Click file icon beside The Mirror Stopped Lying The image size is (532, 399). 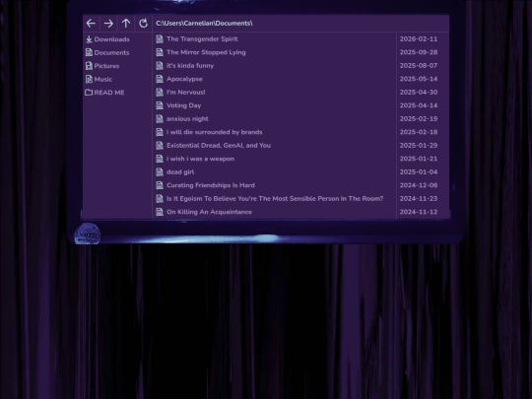[x=160, y=52]
